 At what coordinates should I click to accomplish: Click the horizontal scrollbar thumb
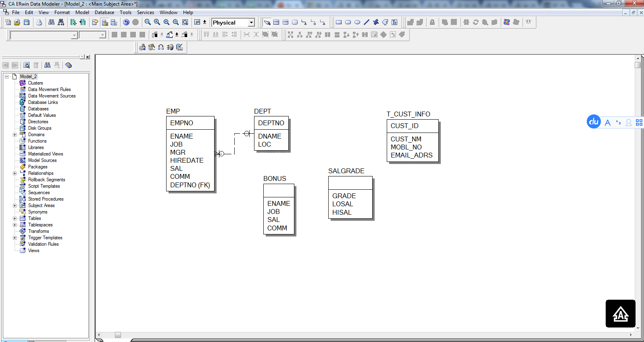pyautogui.click(x=118, y=335)
